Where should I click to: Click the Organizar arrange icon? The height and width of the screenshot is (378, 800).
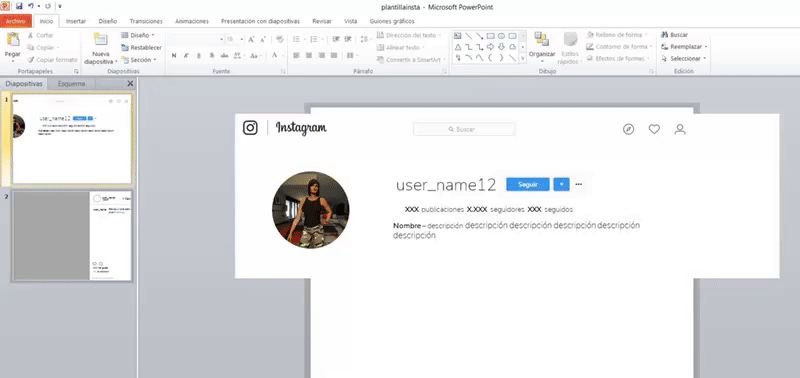pyautogui.click(x=541, y=40)
